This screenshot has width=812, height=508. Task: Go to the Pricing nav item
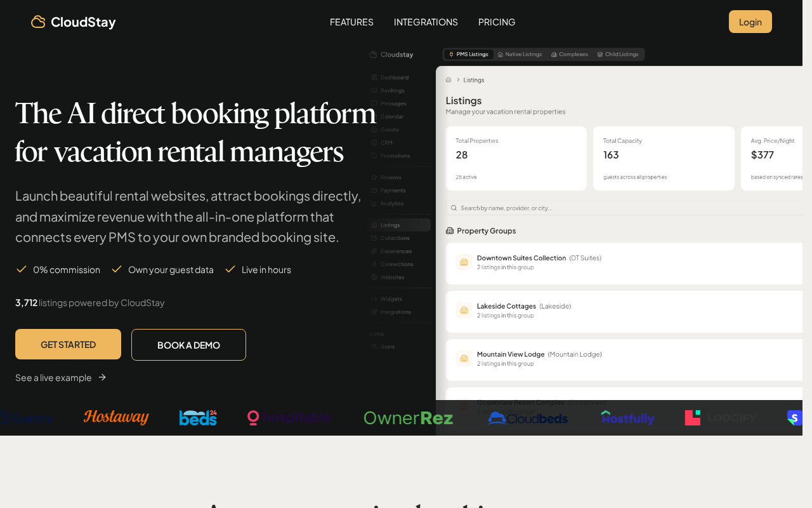pyautogui.click(x=497, y=22)
